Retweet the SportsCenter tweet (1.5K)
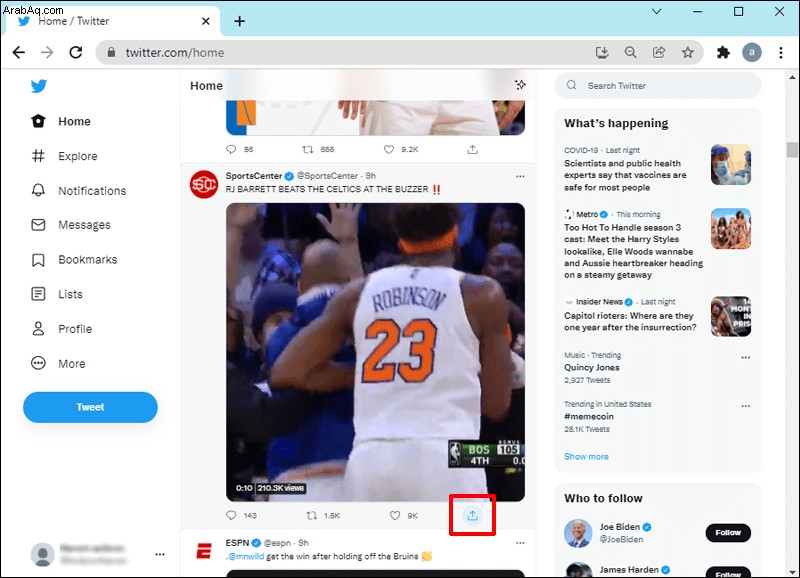The width and height of the screenshot is (800, 578). (311, 515)
